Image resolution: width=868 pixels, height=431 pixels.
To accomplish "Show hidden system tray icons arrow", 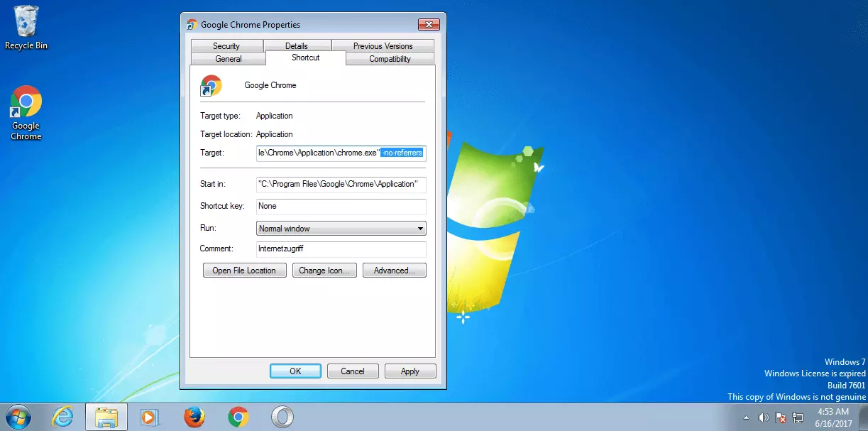I will (x=747, y=418).
